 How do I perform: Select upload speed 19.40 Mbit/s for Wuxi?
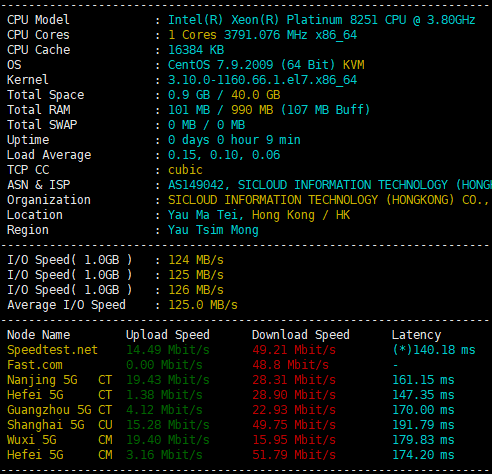(168, 440)
